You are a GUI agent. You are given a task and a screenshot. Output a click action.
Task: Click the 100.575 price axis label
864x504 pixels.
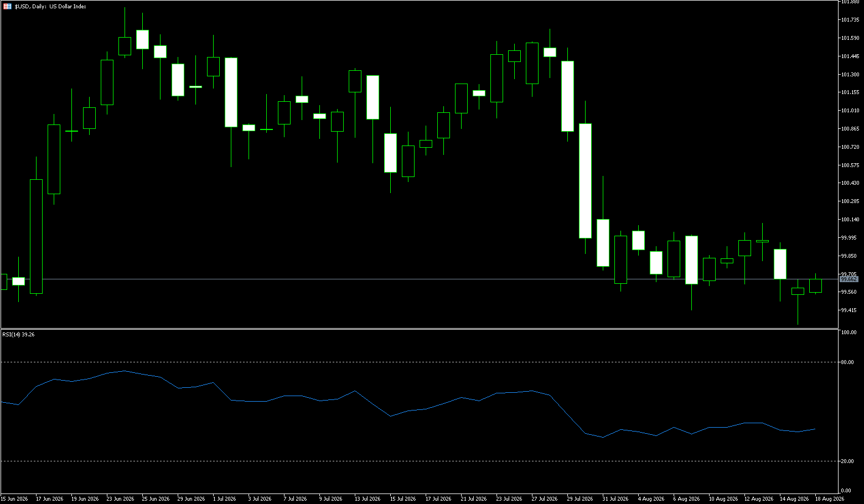click(x=850, y=165)
